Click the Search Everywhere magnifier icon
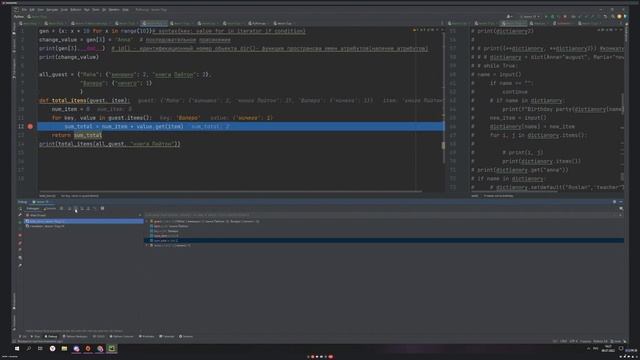The height and width of the screenshot is (360, 640). 613,17
